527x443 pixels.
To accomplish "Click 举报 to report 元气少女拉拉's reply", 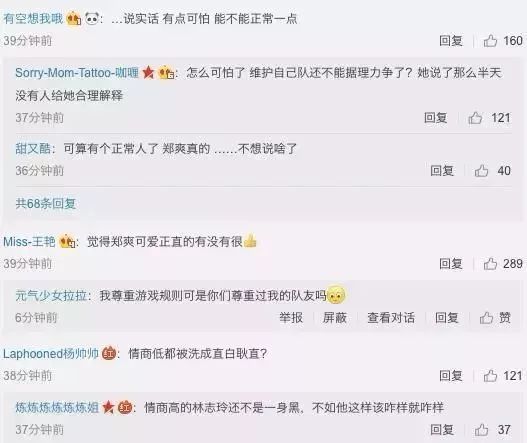I will click(x=291, y=317).
